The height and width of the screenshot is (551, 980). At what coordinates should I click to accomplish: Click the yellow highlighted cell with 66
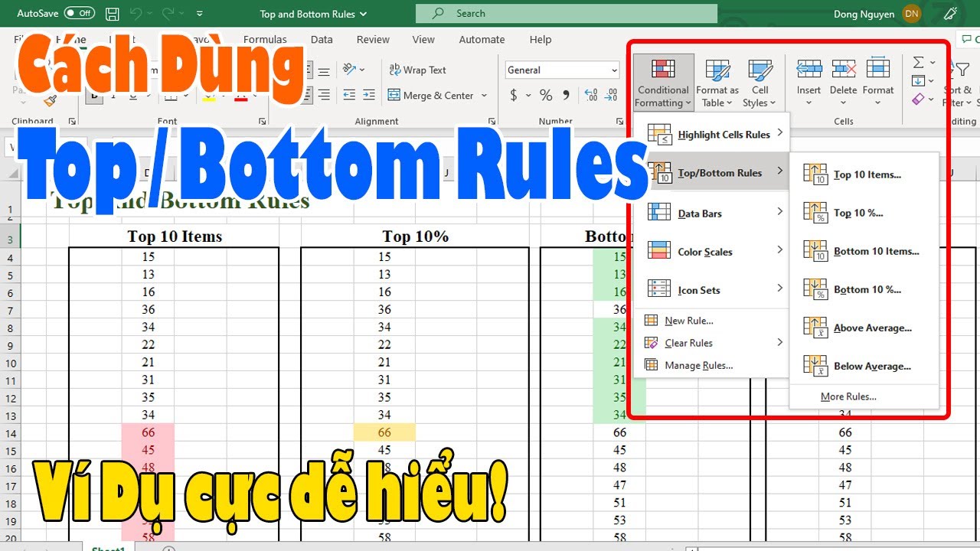pyautogui.click(x=384, y=432)
